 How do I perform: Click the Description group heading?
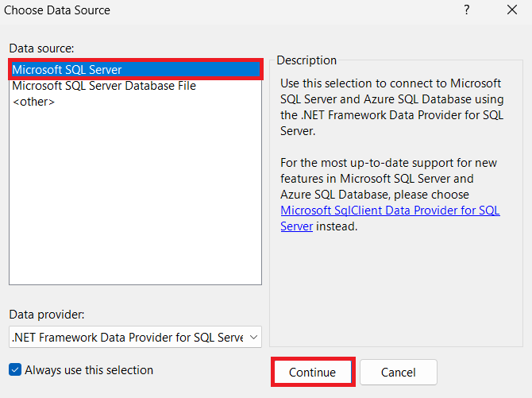click(x=306, y=60)
